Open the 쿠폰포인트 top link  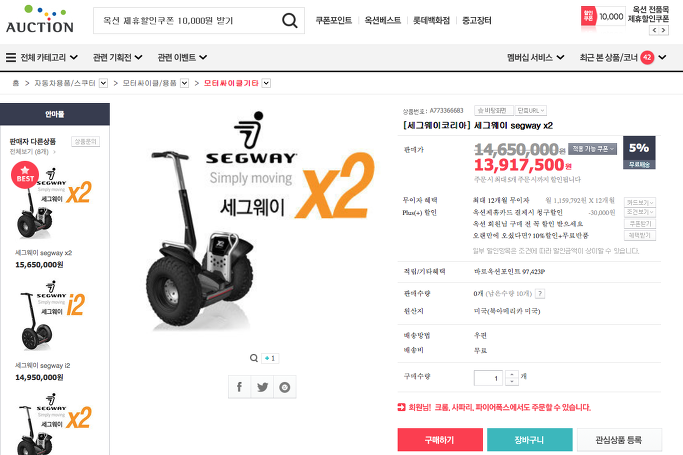[x=334, y=20]
